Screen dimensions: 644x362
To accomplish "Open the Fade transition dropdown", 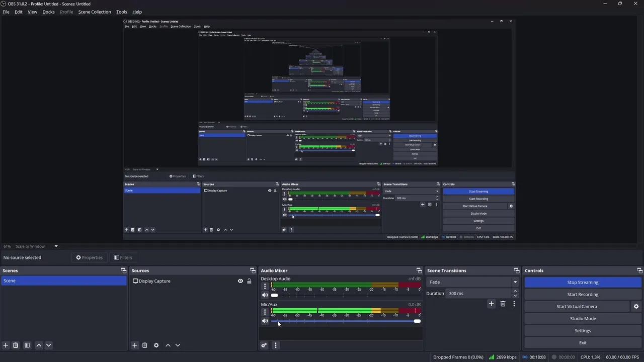I will point(472,282).
